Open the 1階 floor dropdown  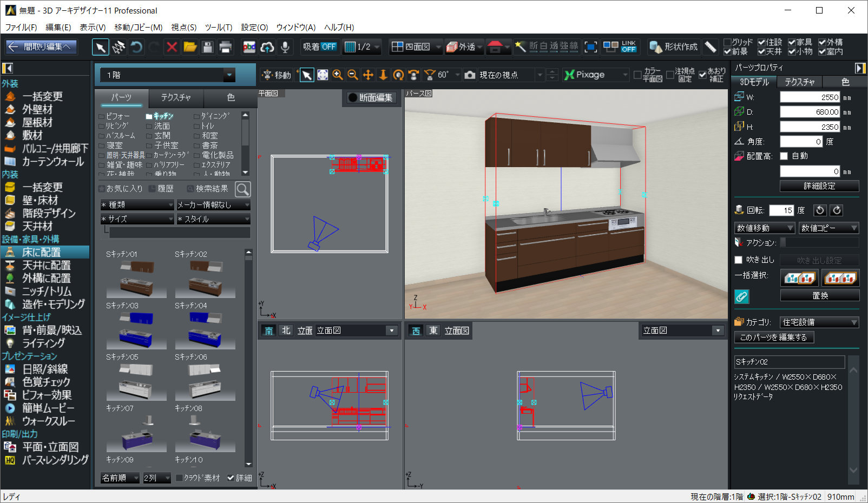click(229, 75)
